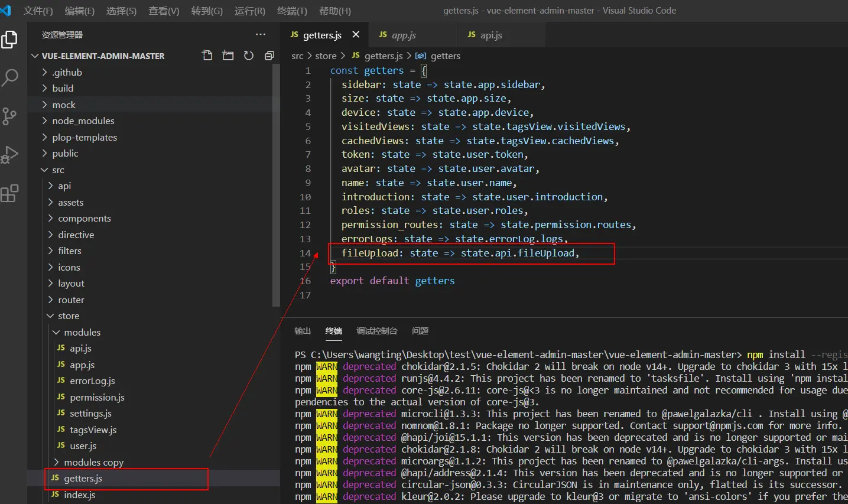
Task: Click the store breadcrumb in editor path
Action: coord(326,56)
